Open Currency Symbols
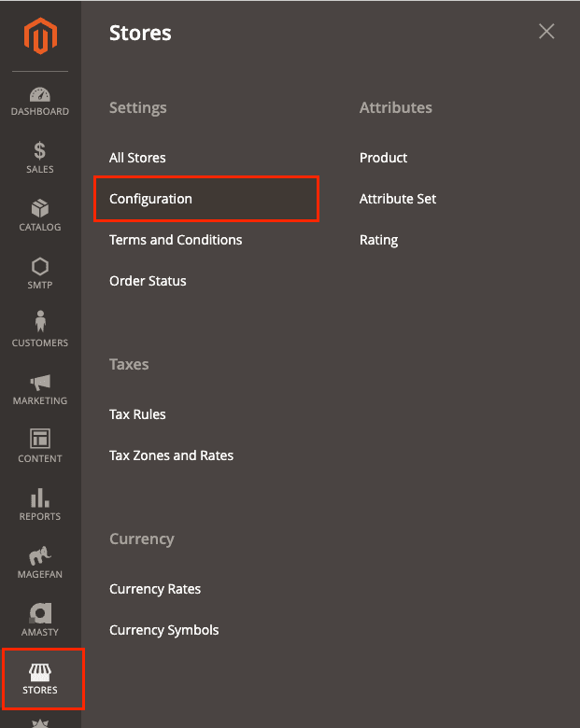This screenshot has width=580, height=728. pyautogui.click(x=164, y=630)
